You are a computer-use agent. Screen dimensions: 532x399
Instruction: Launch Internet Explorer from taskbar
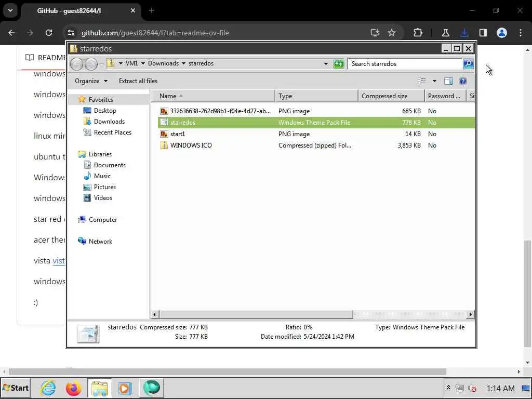tap(48, 388)
